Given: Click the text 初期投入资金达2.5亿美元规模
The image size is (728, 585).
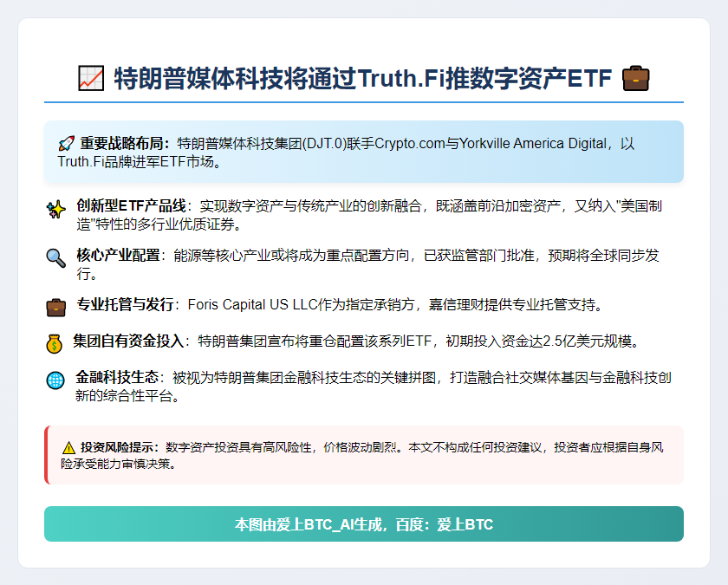Looking at the screenshot, I should point(537,341).
